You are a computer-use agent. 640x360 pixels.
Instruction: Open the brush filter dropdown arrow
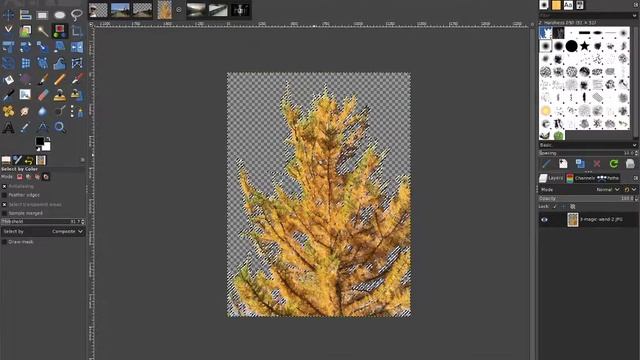(634, 16)
